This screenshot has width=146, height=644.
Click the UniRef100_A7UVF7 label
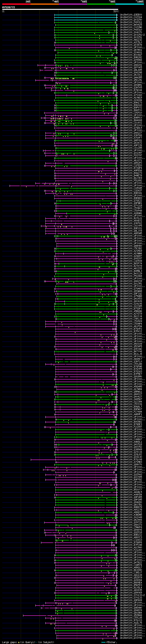click(131, 138)
